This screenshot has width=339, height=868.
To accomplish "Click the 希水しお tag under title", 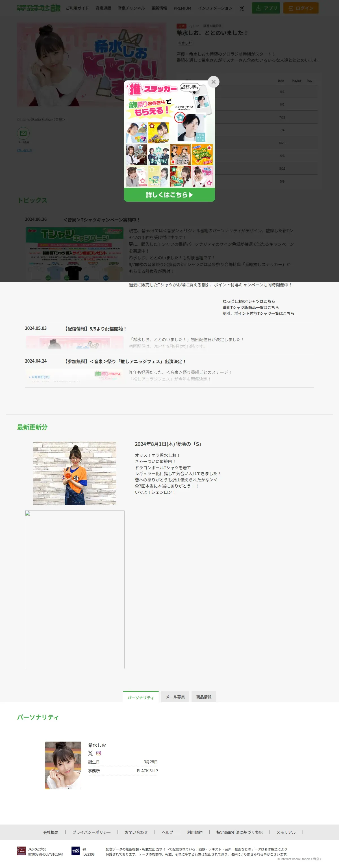I will (x=185, y=43).
